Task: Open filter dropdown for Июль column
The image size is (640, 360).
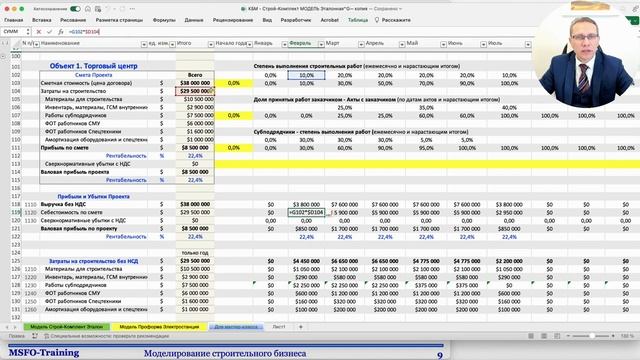Action: click(528, 44)
